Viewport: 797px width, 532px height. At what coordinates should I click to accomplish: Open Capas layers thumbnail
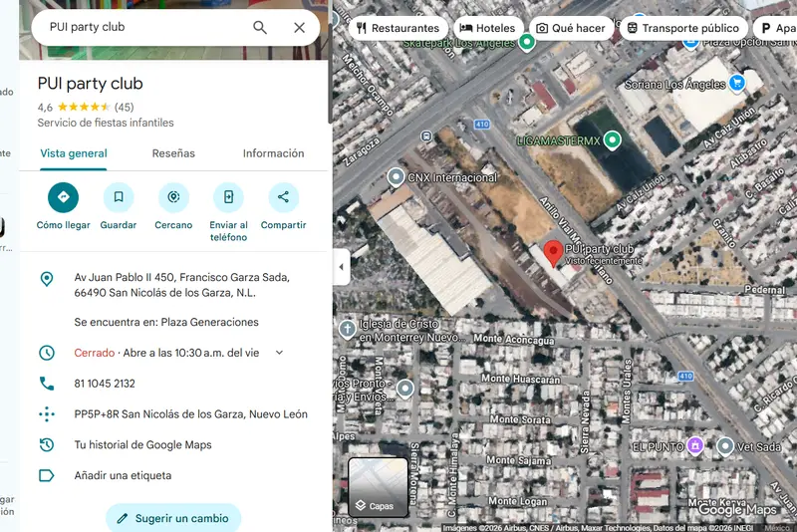(x=378, y=487)
